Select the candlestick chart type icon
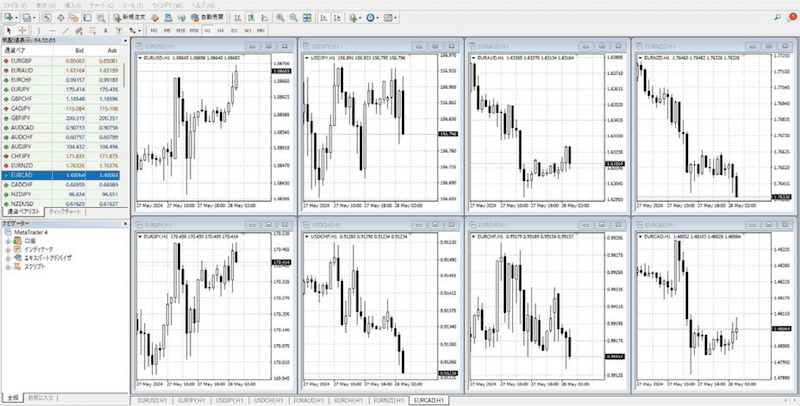The width and height of the screenshot is (800, 406). click(x=251, y=17)
